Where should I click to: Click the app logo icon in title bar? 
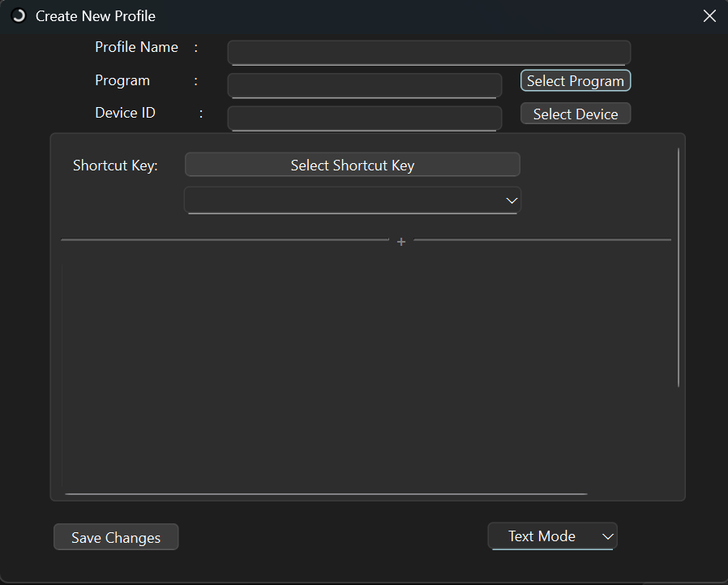click(x=18, y=15)
